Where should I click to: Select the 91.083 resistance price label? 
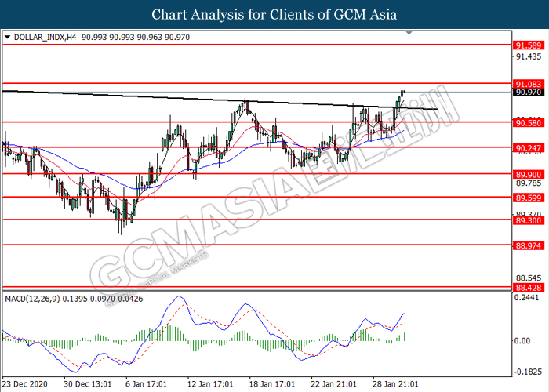[x=528, y=83]
